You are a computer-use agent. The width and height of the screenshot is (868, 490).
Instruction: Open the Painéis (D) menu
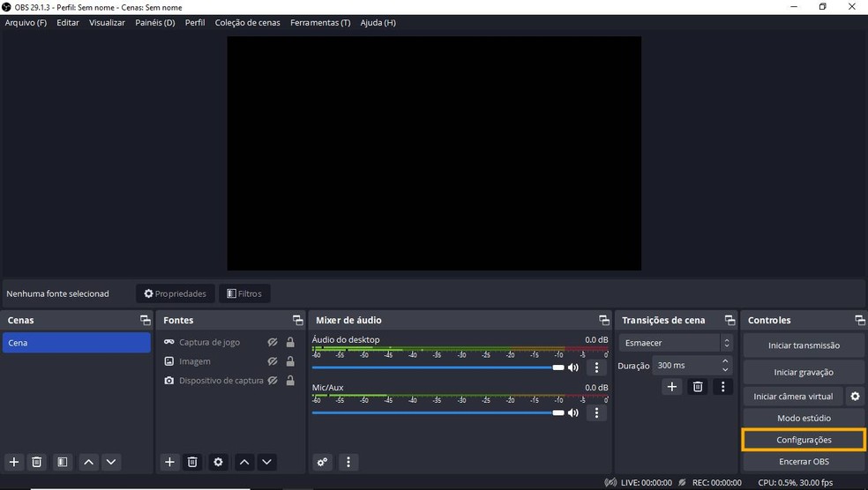pyautogui.click(x=155, y=23)
